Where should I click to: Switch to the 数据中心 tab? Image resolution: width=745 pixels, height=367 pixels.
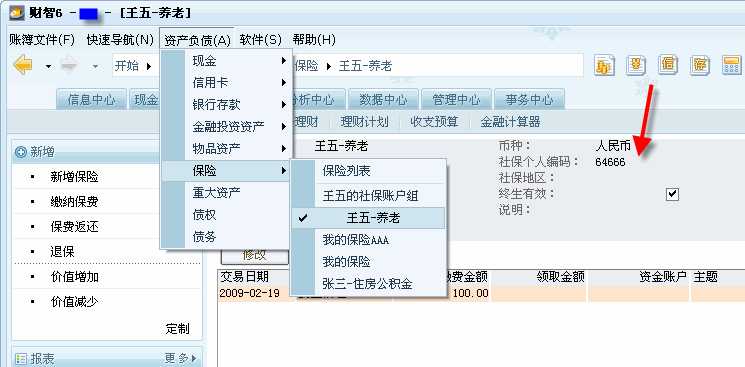pos(383,100)
